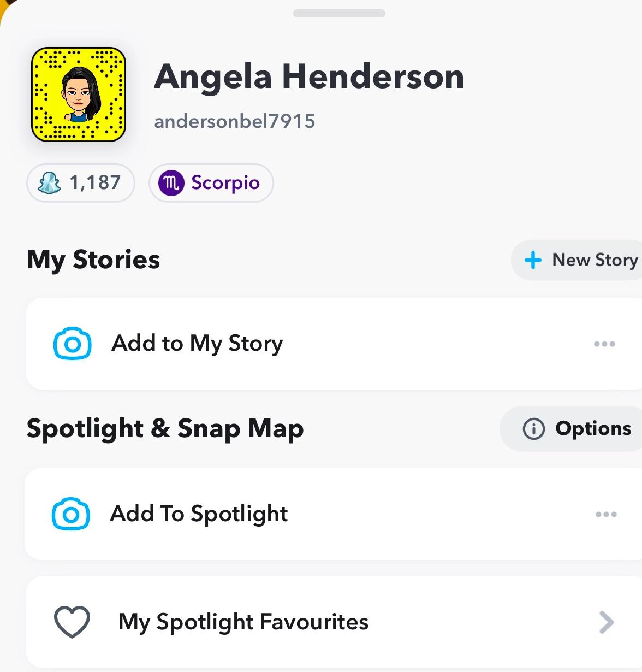
Task: Tap the Angela Henderson display name
Action: pyautogui.click(x=309, y=76)
